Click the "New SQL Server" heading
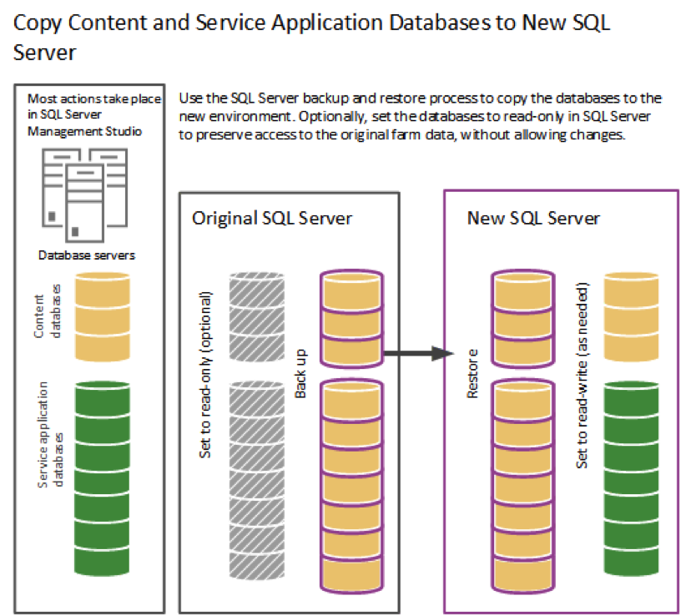 click(533, 219)
